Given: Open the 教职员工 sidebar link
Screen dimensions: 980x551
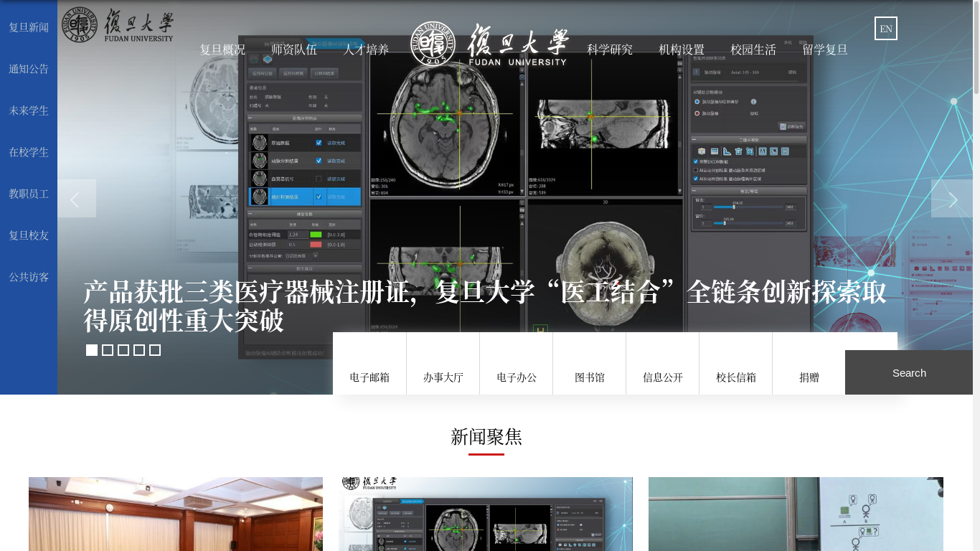Looking at the screenshot, I should 29,194.
